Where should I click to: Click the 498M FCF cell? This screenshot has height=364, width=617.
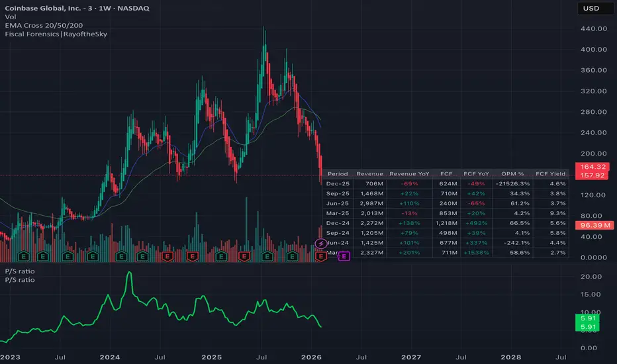[448, 233]
